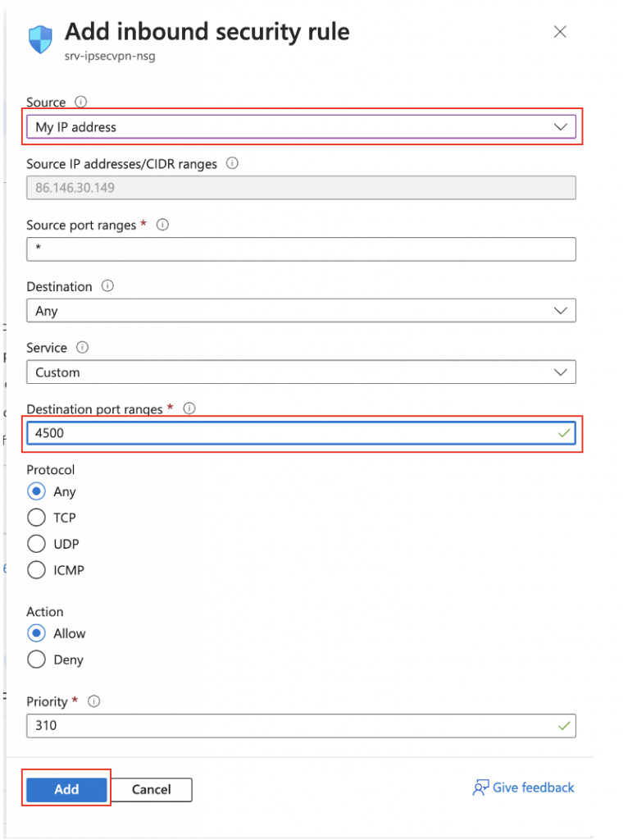Click the info icon next to Service
Viewport: 628px width, 840px height.
click(x=83, y=348)
